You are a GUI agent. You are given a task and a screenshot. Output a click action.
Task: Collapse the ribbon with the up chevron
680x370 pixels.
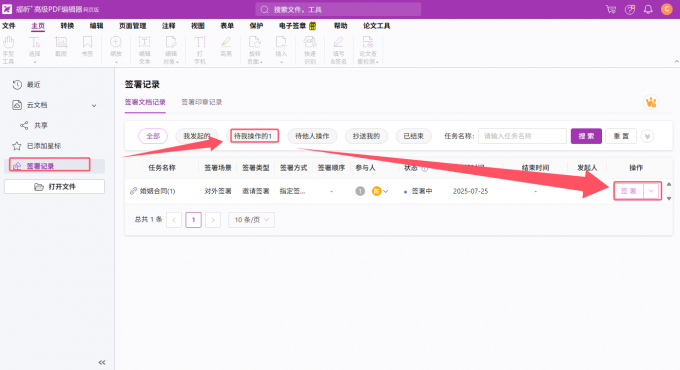point(676,62)
